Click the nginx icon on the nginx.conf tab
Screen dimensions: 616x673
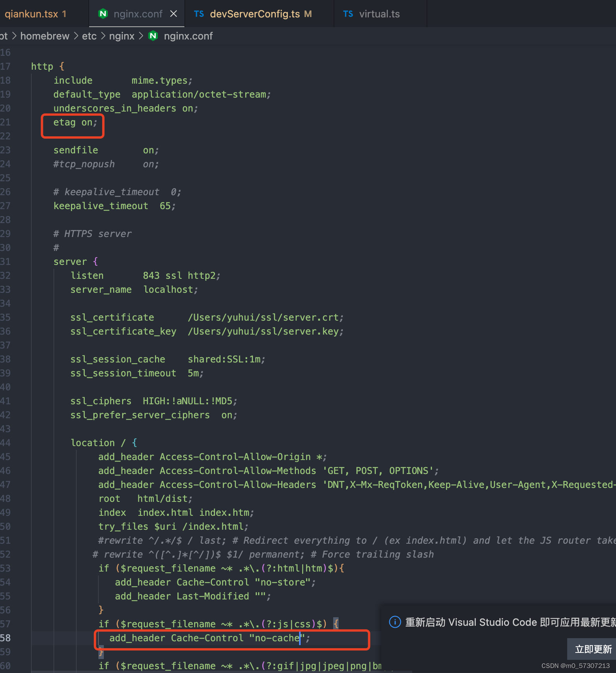click(x=103, y=14)
